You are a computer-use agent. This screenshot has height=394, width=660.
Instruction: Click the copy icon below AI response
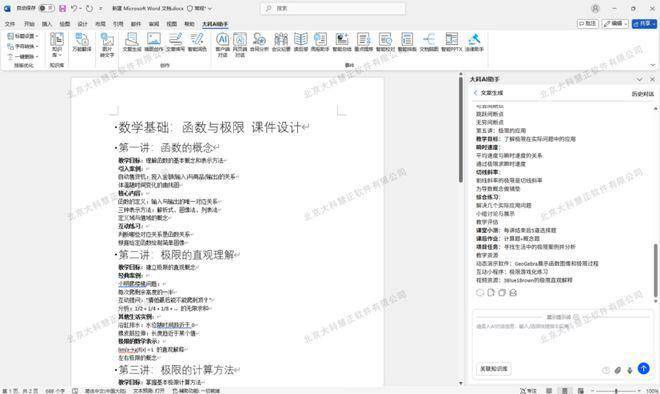[x=502, y=293]
